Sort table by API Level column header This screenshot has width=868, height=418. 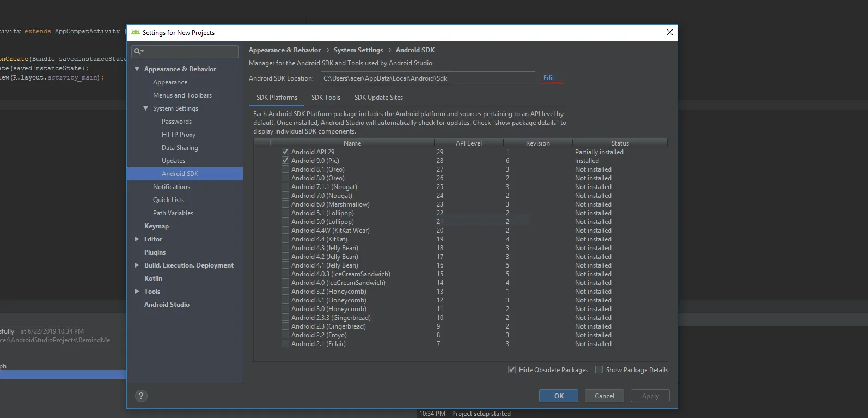[x=469, y=143]
